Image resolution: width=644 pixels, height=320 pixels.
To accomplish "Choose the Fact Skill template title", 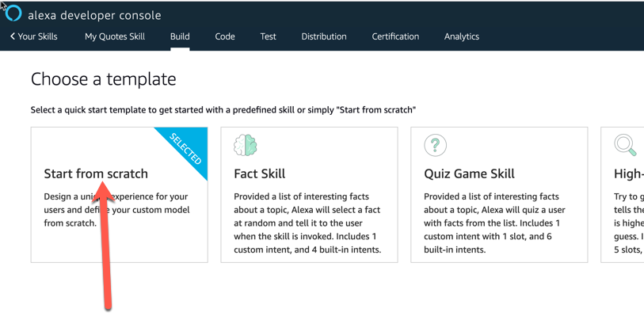I will tap(260, 173).
